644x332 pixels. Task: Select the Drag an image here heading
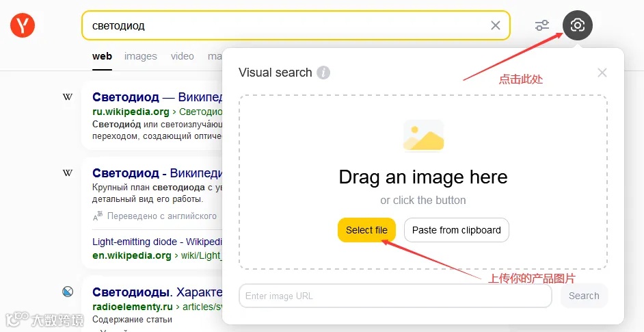tap(423, 178)
